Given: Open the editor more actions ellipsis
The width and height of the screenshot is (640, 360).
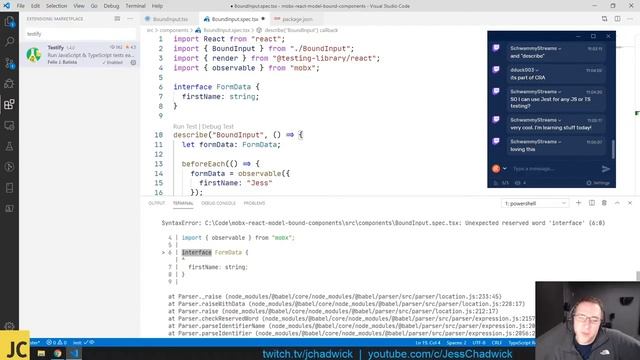Looking at the screenshot, I should tap(630, 19).
